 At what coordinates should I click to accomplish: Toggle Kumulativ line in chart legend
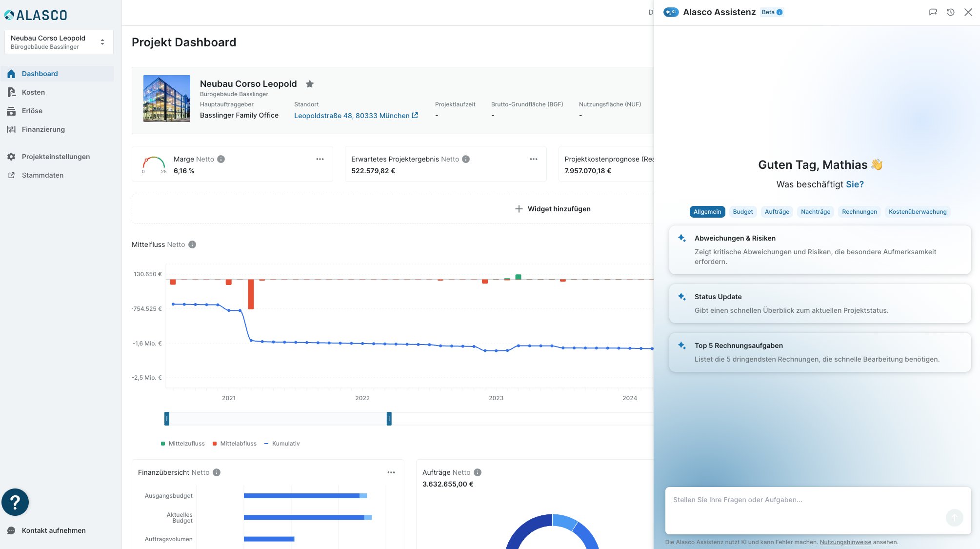click(282, 444)
